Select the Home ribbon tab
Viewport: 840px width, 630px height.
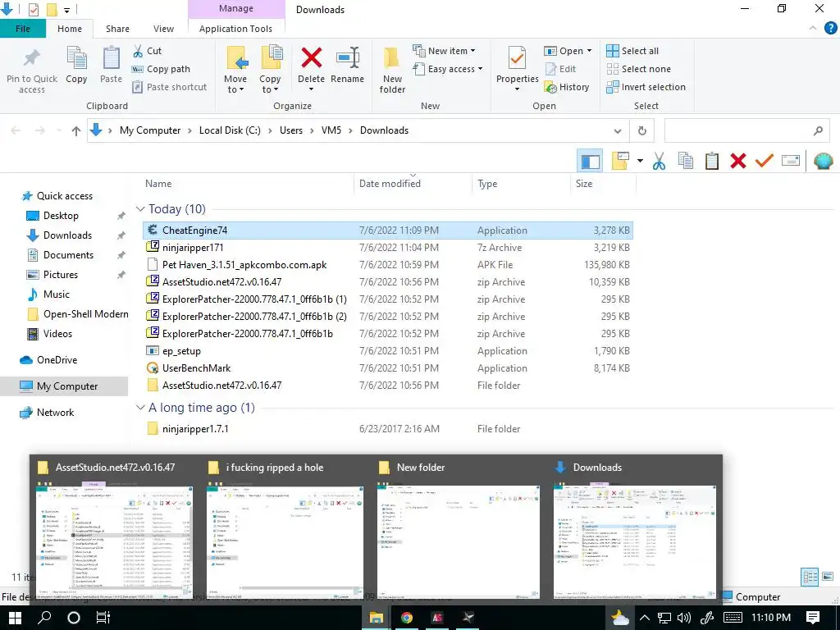point(70,29)
